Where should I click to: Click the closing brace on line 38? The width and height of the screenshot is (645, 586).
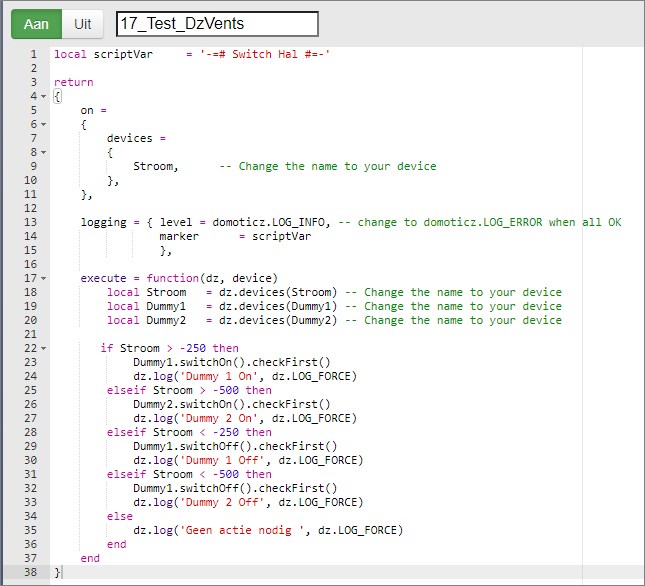(x=57, y=572)
